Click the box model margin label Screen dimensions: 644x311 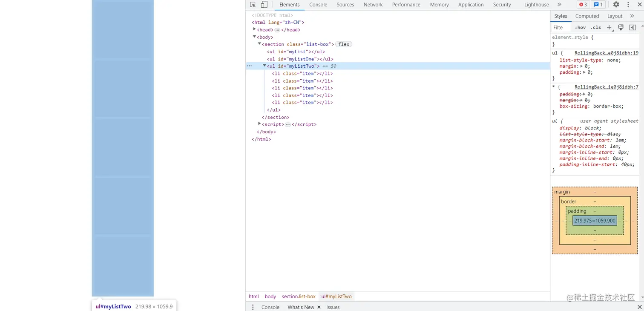[x=562, y=192]
